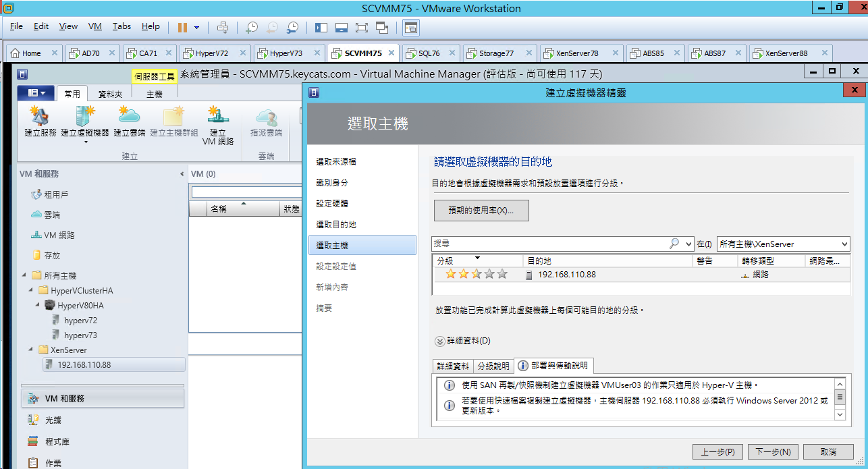
Task: Toggle the thumbnail bar icon in VMware toolbar
Action: click(342, 27)
